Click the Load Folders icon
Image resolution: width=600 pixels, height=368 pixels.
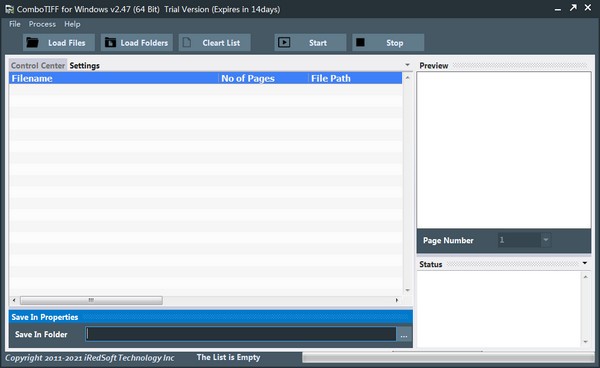[110, 42]
